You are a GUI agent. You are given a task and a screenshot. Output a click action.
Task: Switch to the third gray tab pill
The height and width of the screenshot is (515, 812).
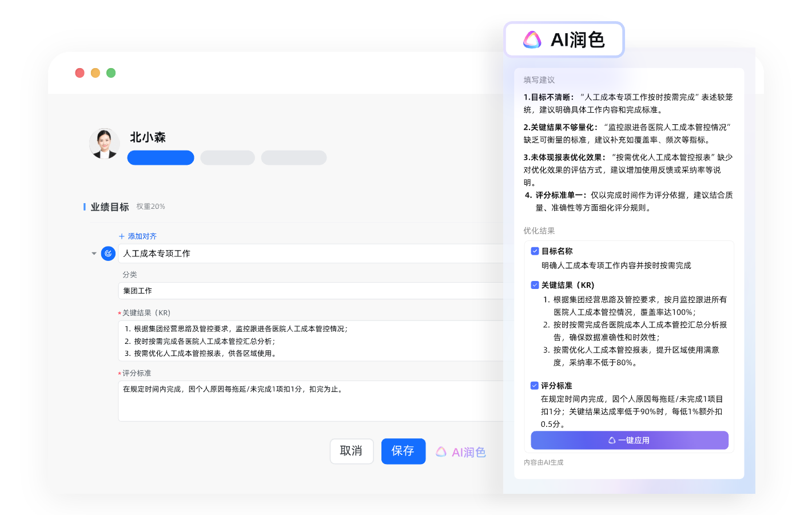coord(294,158)
